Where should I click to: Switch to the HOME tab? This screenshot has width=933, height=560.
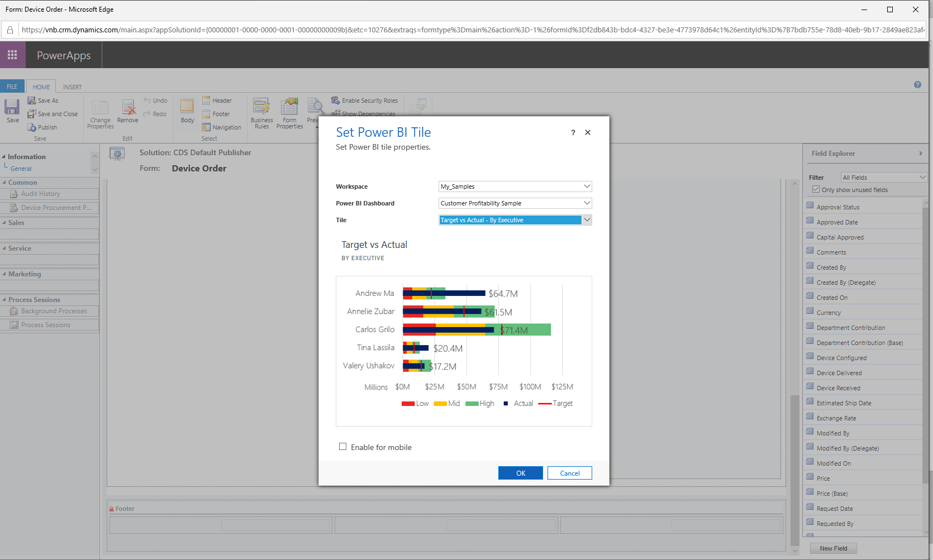(x=41, y=87)
